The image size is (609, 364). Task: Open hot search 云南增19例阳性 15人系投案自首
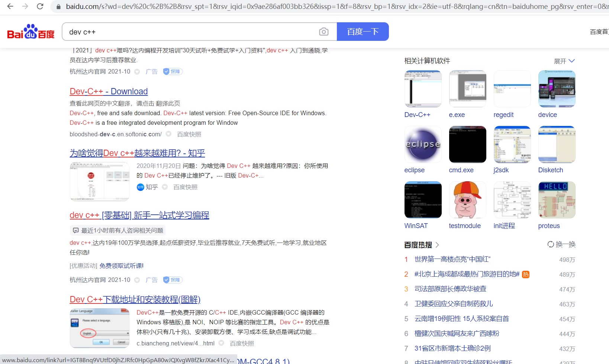tap(461, 319)
